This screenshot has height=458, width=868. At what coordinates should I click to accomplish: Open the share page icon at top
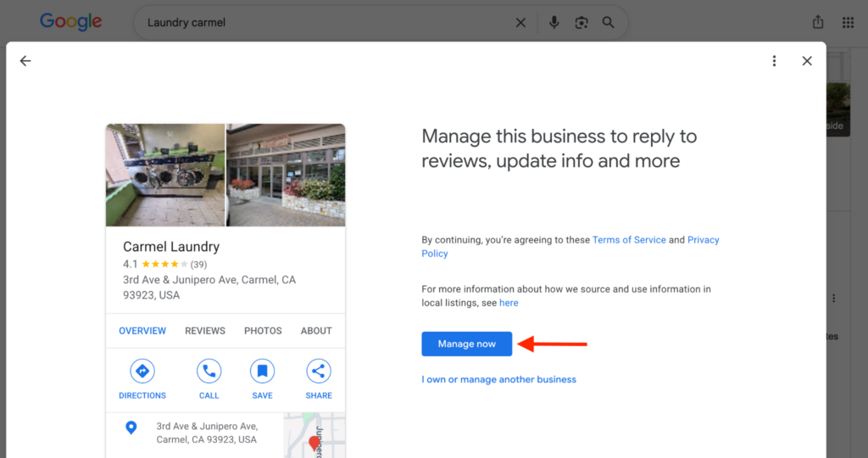click(x=818, y=22)
